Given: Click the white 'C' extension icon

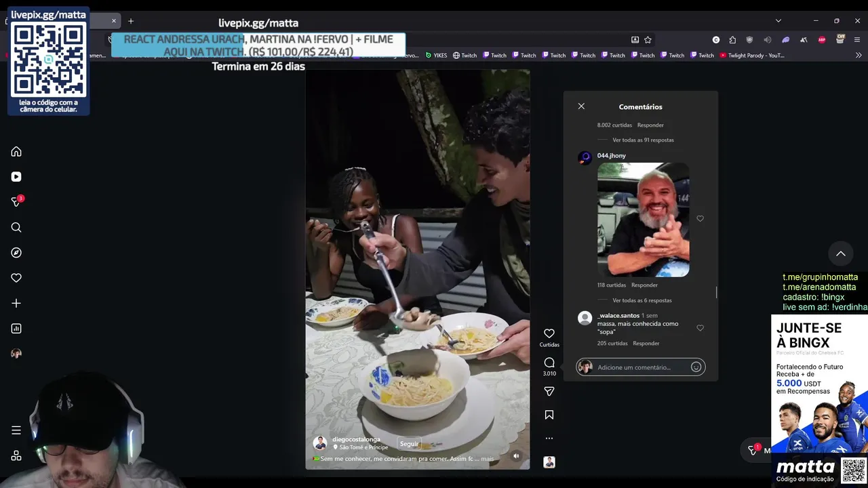Looking at the screenshot, I should (x=716, y=40).
